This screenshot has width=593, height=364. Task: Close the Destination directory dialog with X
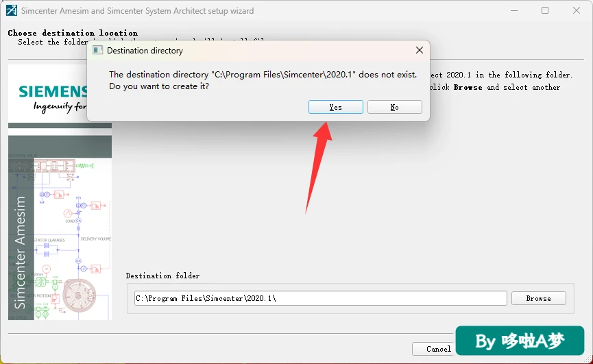point(420,50)
